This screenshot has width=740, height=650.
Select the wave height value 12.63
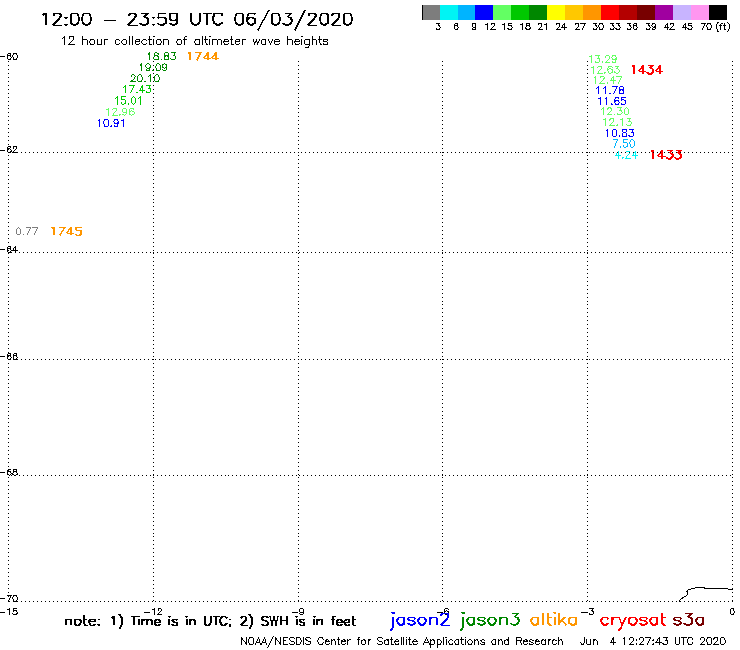point(605,70)
